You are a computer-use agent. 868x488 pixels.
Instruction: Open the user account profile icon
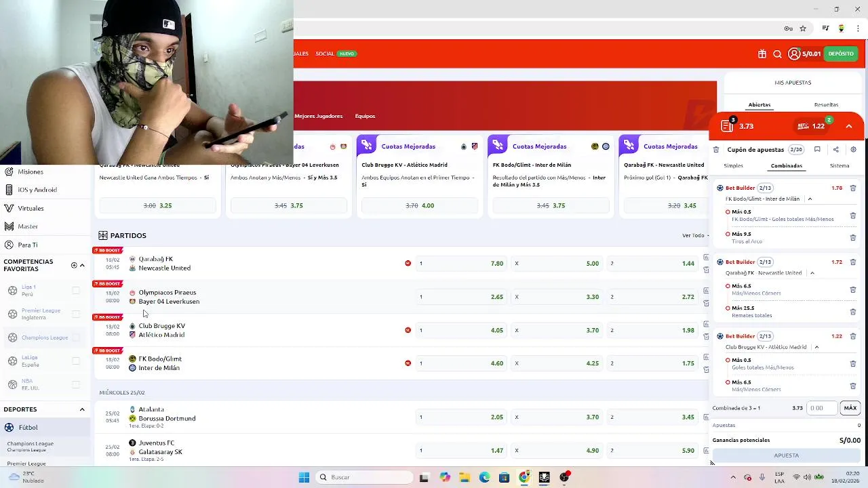click(x=794, y=54)
